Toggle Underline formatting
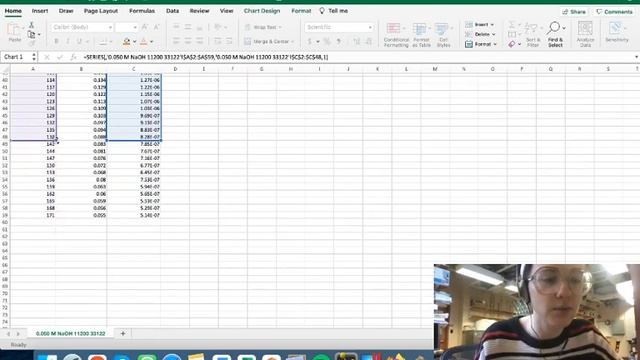 pyautogui.click(x=79, y=41)
